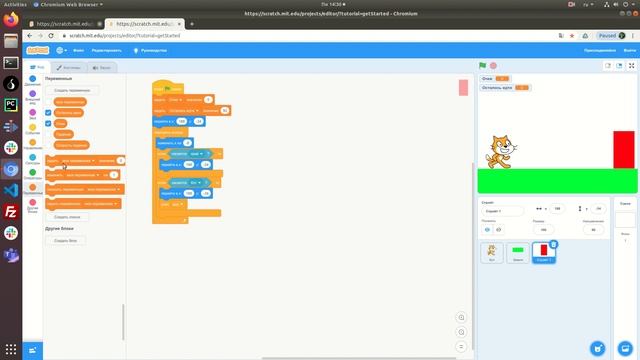Show applications grid in dock
Image resolution: width=640 pixels, height=360 pixels.
(11, 349)
